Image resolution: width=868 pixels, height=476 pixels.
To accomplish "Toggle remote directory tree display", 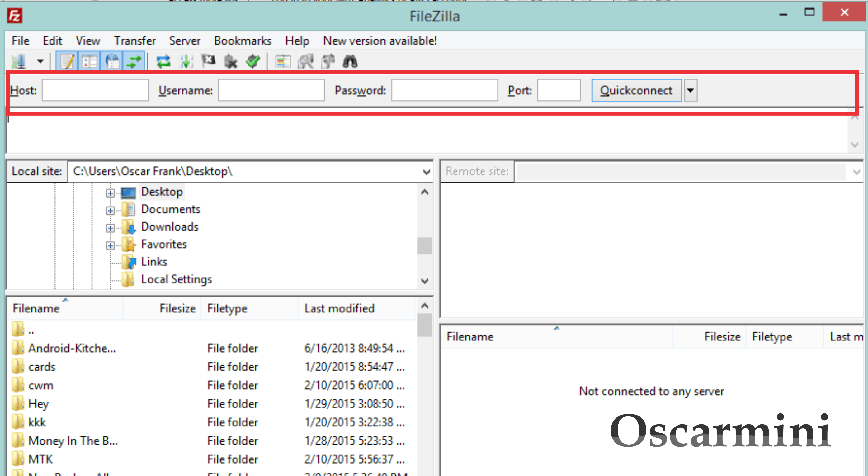I will click(x=112, y=61).
